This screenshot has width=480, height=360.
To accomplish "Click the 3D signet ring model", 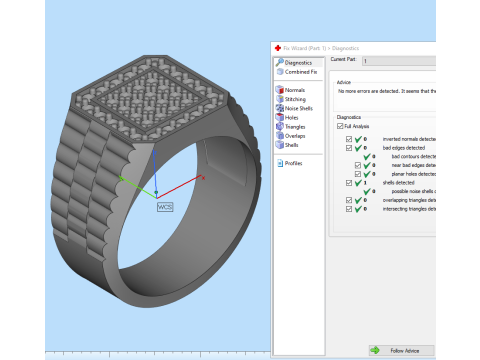I will [x=157, y=182].
